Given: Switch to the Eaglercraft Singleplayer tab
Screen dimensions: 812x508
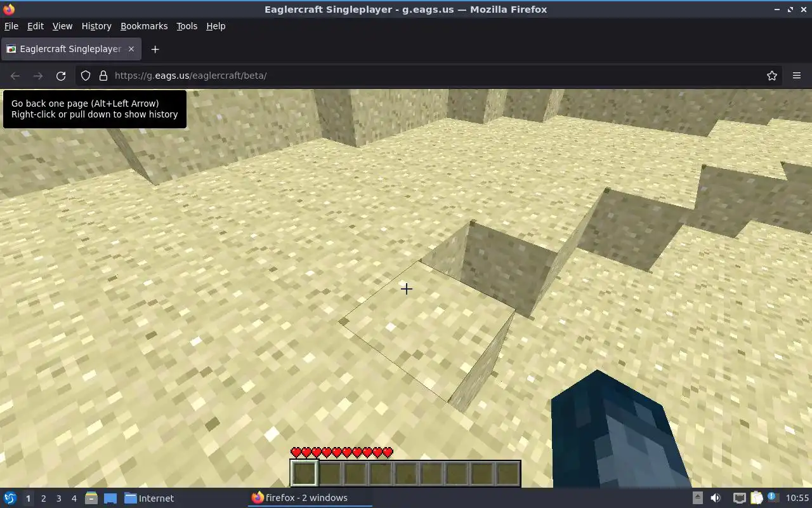Looking at the screenshot, I should (x=71, y=49).
